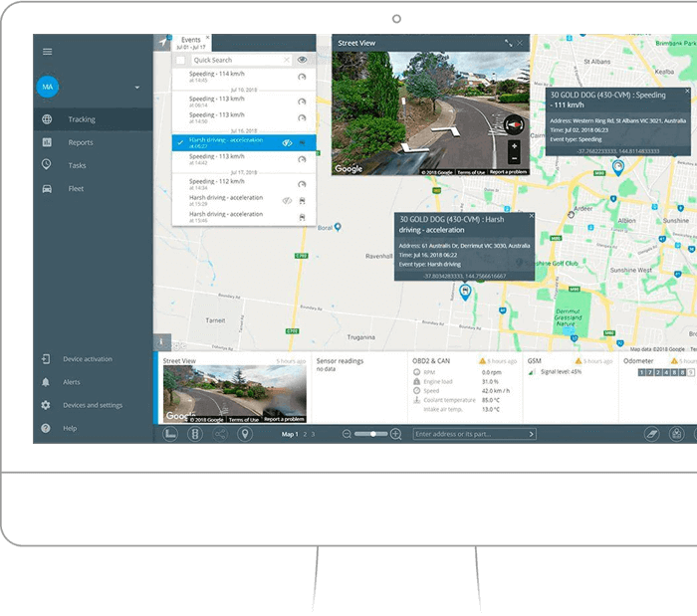
Task: Click the Report a problem link
Action: [x=508, y=172]
